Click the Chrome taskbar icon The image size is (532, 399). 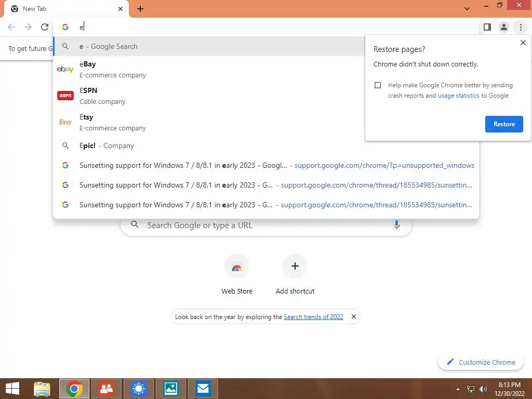(x=74, y=389)
